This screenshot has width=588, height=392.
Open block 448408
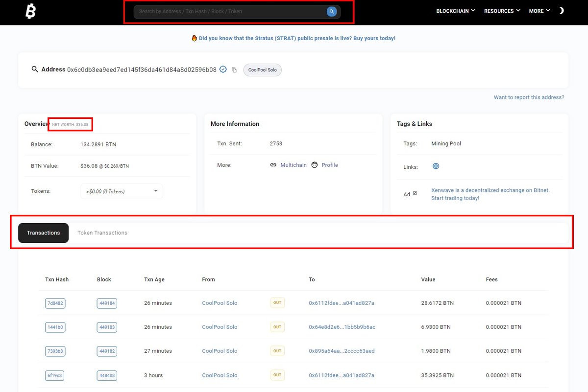pos(107,375)
